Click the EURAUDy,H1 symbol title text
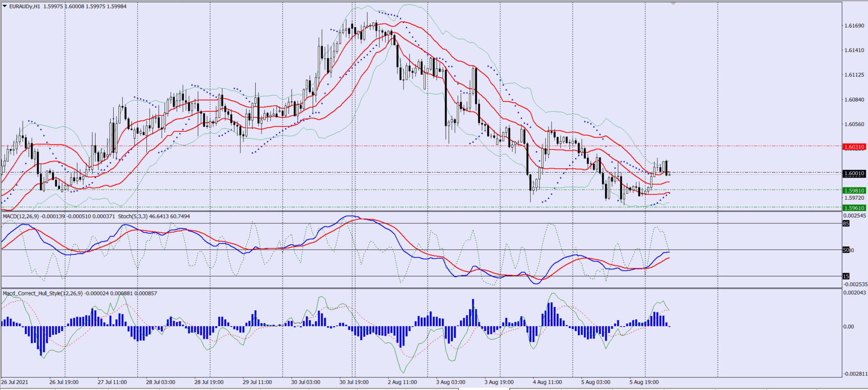Screen dimensions: 868x390 pyautogui.click(x=24, y=6)
